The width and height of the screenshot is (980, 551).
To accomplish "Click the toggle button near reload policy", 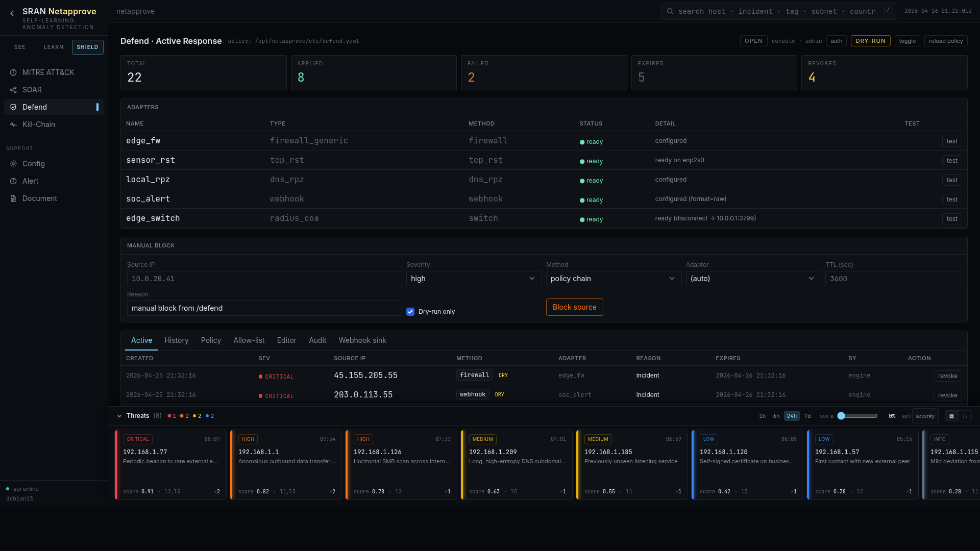I will tap(908, 41).
